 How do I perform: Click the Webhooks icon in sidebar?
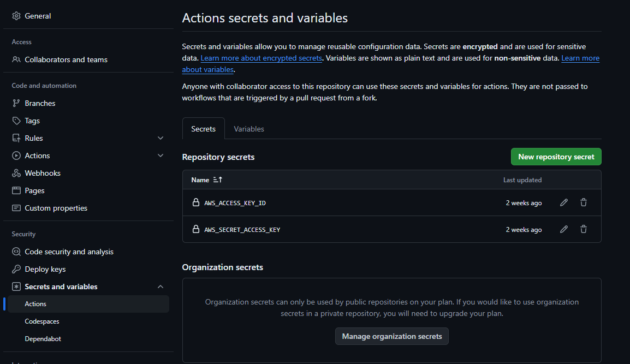pyautogui.click(x=16, y=173)
